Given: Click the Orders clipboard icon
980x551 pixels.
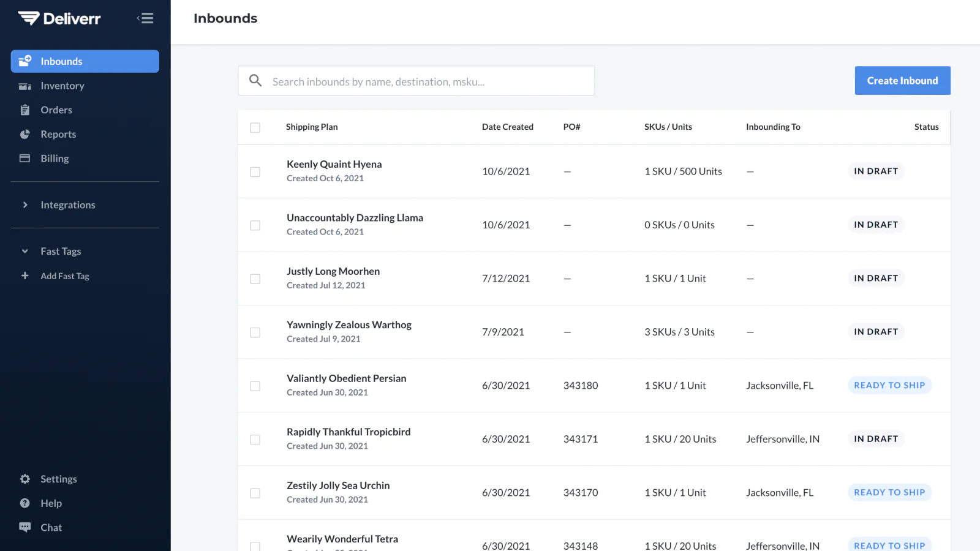Looking at the screenshot, I should [x=25, y=110].
